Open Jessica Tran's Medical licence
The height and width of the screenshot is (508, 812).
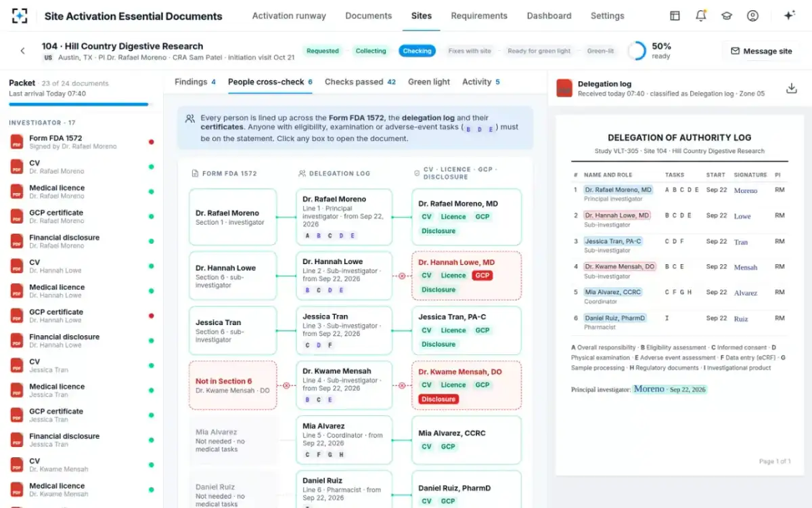pyautogui.click(x=81, y=390)
